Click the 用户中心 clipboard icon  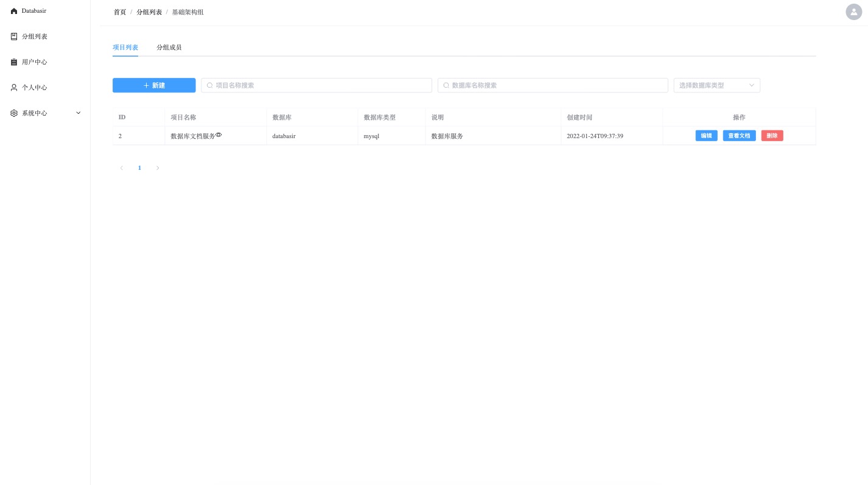click(14, 62)
